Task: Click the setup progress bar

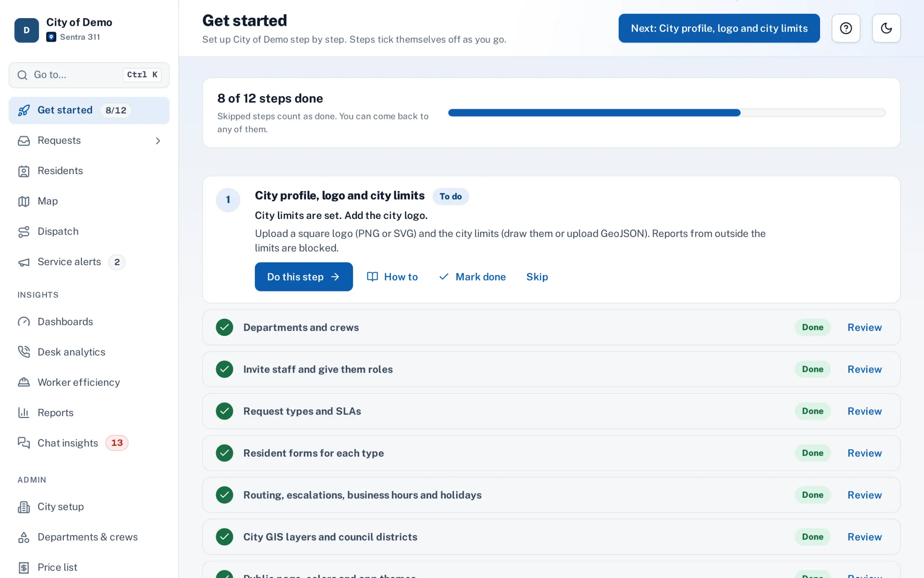Action: point(667,113)
